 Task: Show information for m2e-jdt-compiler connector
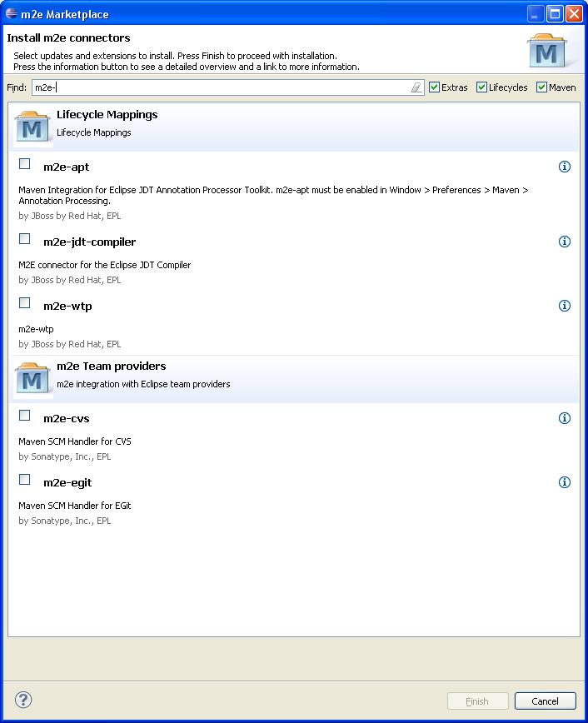point(564,242)
